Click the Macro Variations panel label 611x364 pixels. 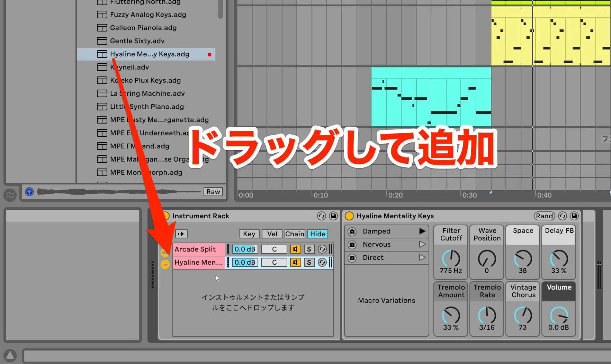tap(386, 300)
